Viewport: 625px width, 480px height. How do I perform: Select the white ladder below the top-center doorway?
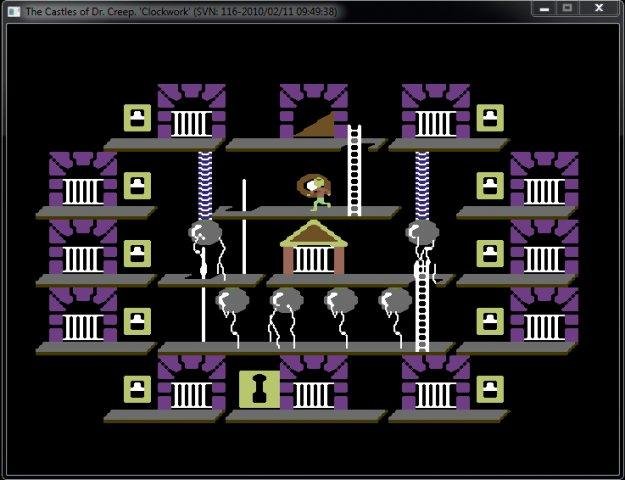[354, 170]
